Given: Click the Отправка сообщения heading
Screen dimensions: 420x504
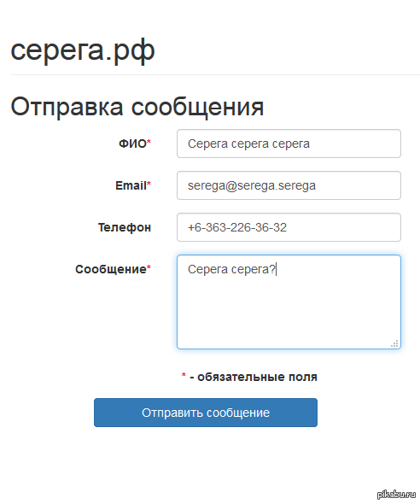Looking at the screenshot, I should [137, 107].
